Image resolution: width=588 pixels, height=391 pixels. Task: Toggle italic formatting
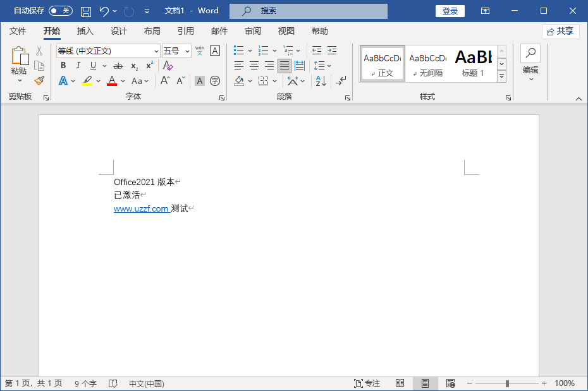(x=78, y=66)
